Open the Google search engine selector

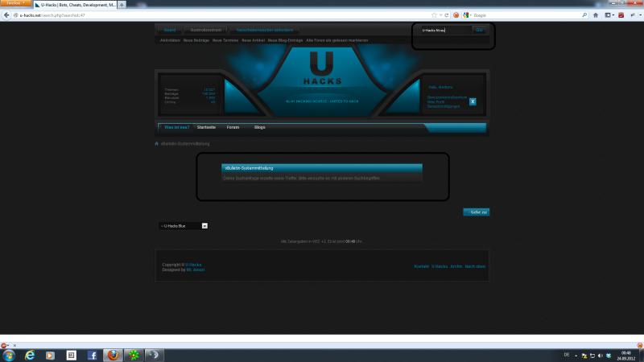[x=467, y=15]
